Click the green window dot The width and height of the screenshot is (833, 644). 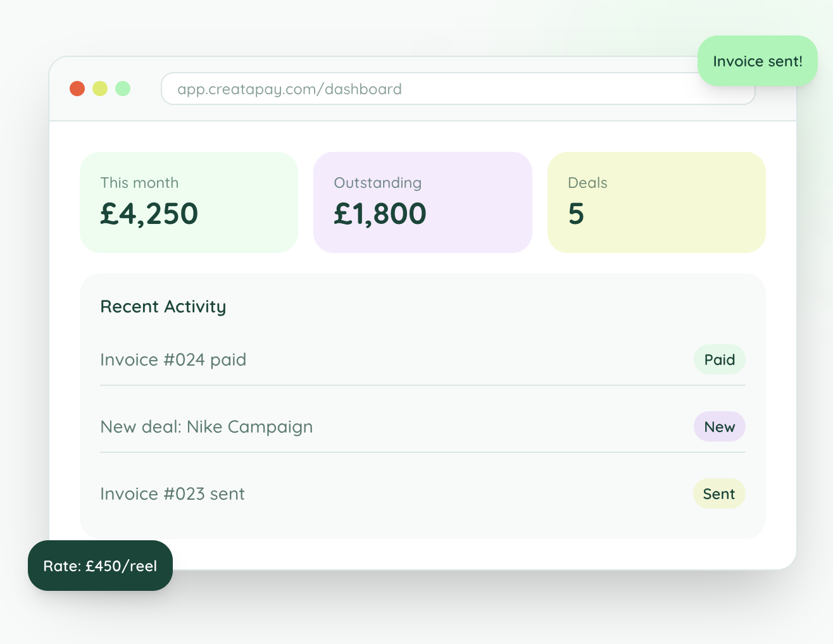(123, 89)
